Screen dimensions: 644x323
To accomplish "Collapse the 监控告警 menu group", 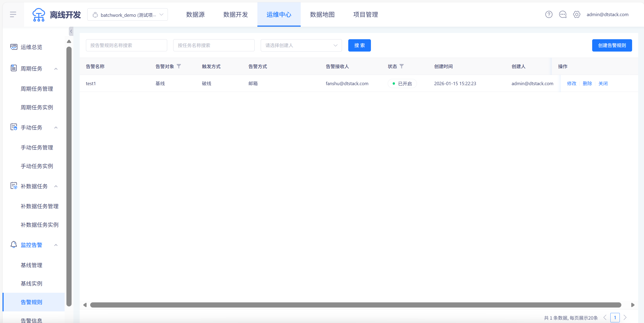I will tap(56, 245).
